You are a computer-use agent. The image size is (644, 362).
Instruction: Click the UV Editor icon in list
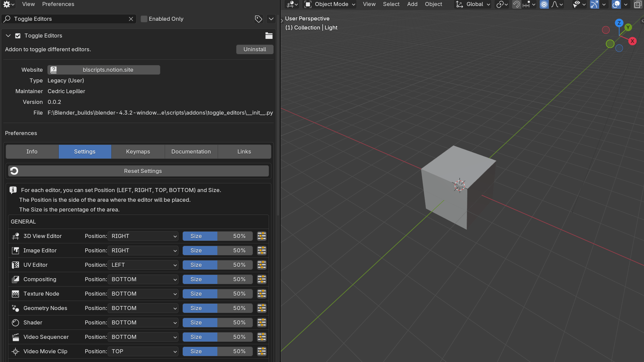click(x=15, y=265)
